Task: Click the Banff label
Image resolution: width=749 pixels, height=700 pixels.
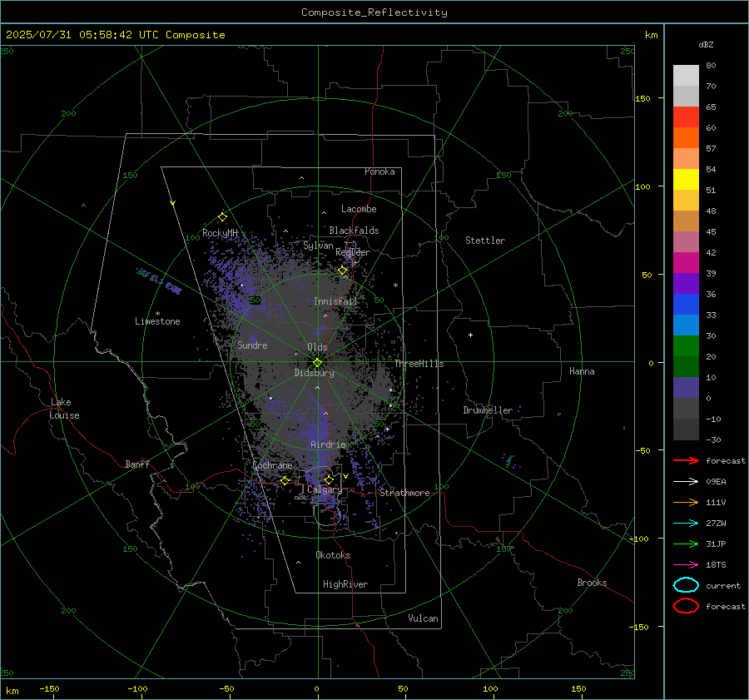Action: tap(137, 464)
